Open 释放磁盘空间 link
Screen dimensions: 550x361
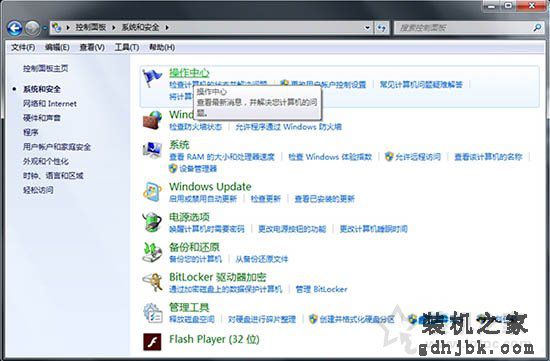tap(192, 320)
